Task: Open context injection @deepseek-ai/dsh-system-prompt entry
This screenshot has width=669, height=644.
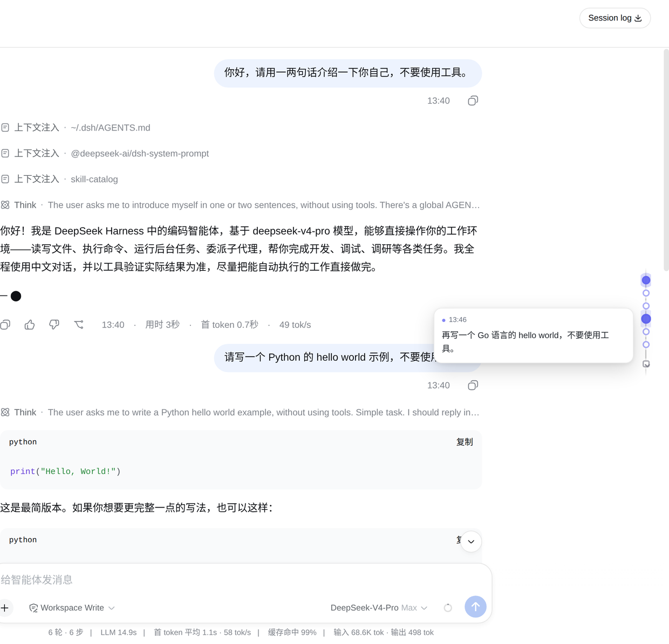Action: coord(105,154)
